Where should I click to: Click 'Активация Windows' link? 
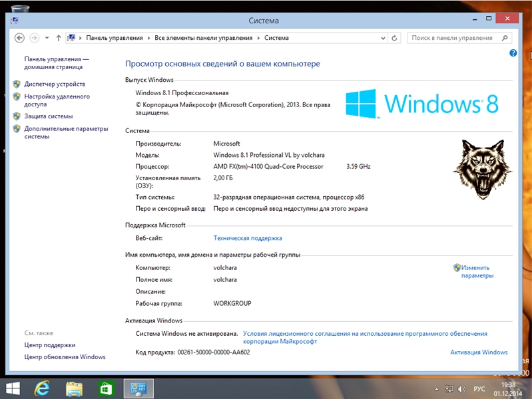click(479, 352)
